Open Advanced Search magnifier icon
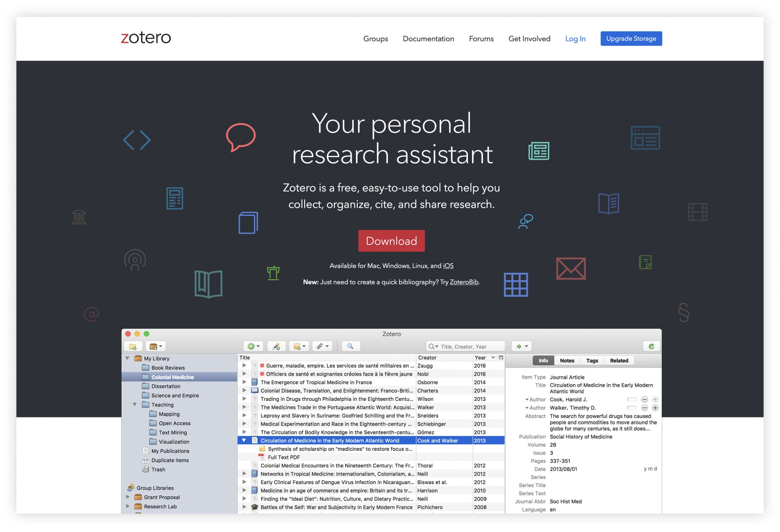This screenshot has height=532, width=780. (350, 346)
